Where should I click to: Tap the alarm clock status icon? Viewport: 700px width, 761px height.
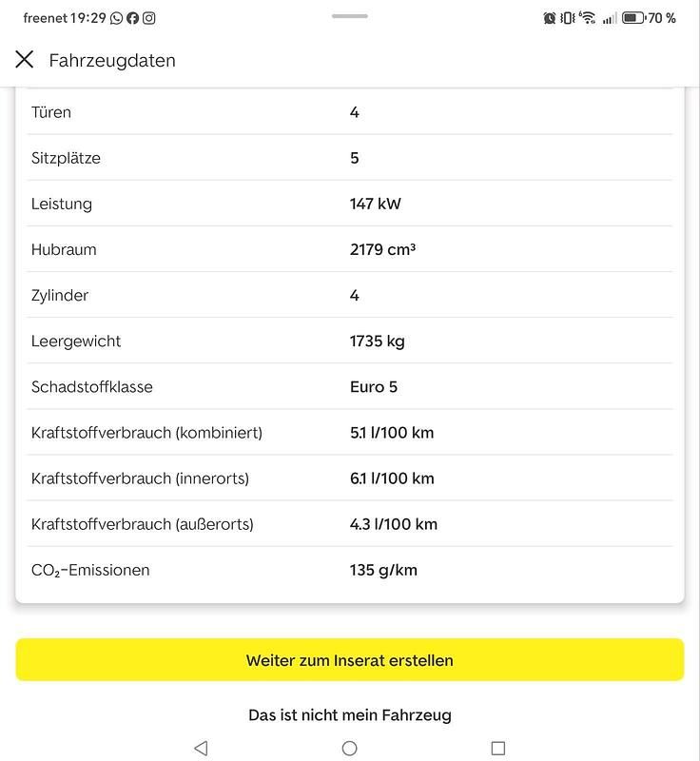[x=549, y=18]
